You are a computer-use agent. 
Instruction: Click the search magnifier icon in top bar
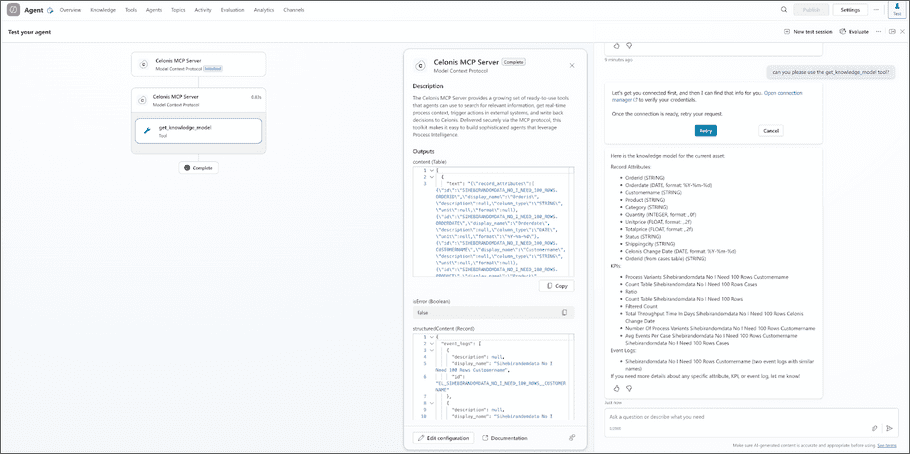coord(784,9)
